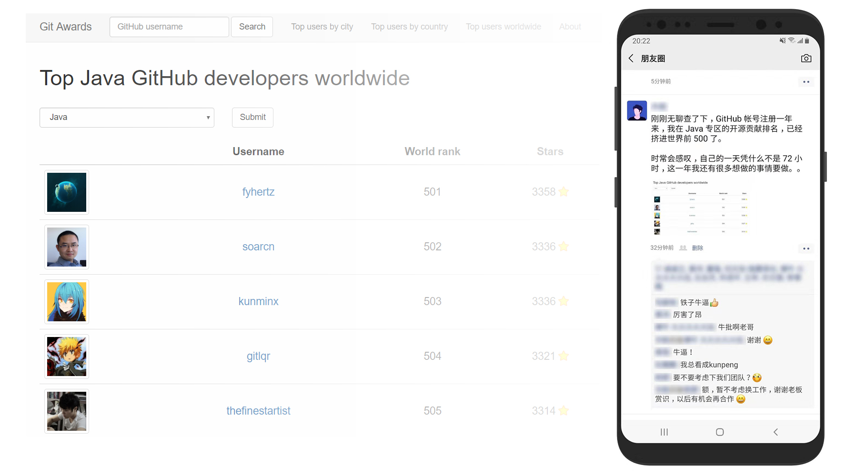868x476 pixels.
Task: Click the star icon beside 3358
Action: click(x=564, y=191)
